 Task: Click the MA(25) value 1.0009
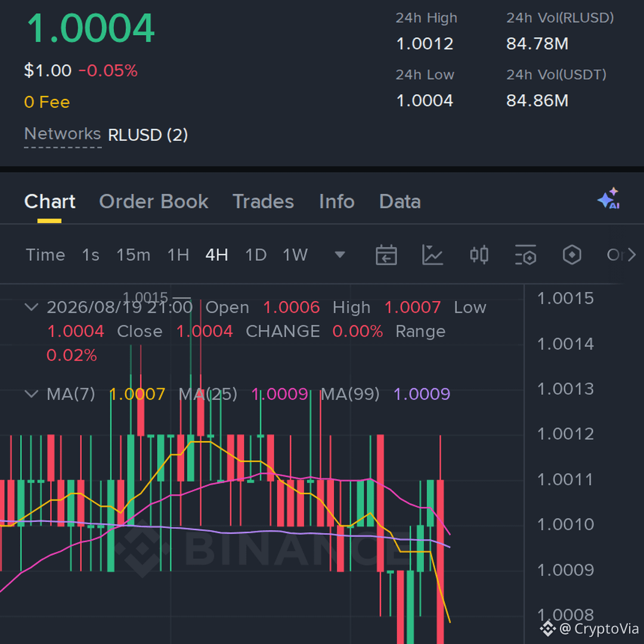pyautogui.click(x=280, y=394)
